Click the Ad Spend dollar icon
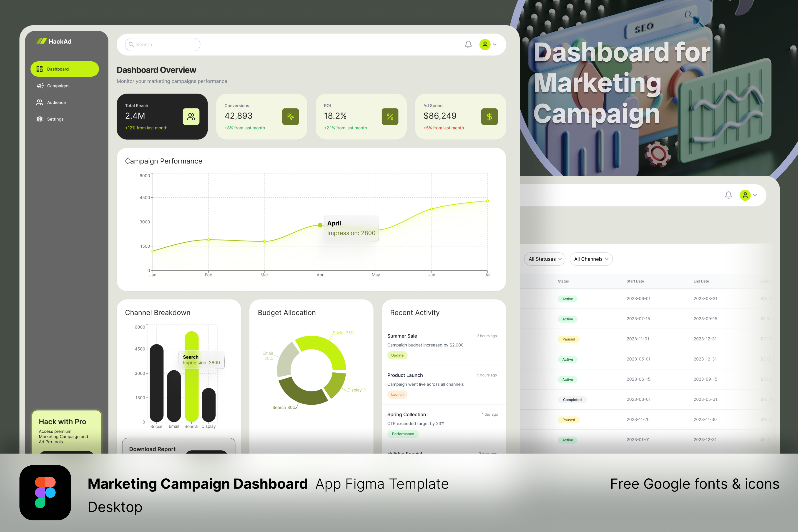The image size is (798, 532). [x=489, y=117]
